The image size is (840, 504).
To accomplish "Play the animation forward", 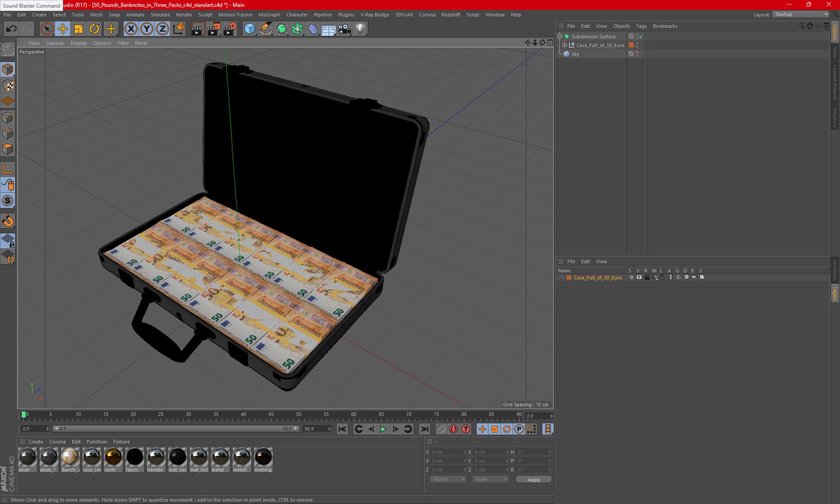I will (383, 429).
